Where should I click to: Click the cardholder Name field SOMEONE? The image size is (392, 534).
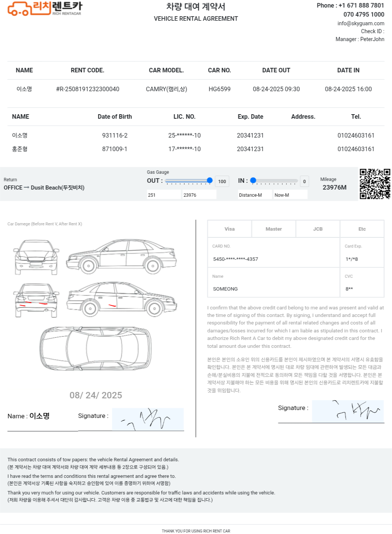click(x=273, y=289)
